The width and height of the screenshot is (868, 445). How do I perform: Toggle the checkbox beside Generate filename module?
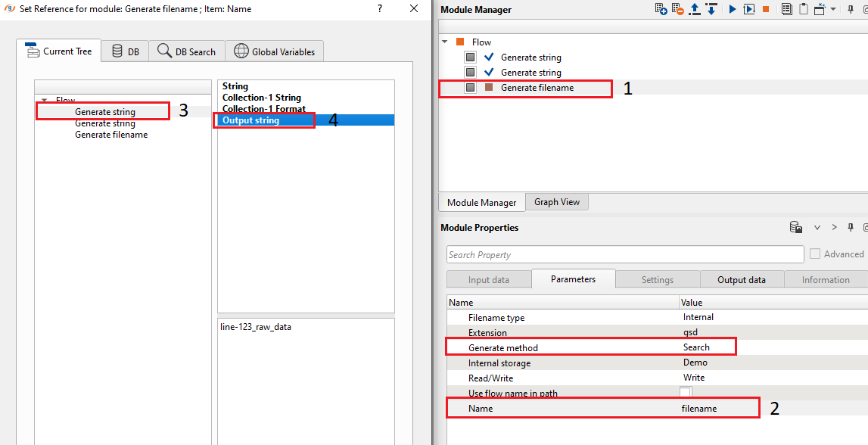[471, 88]
